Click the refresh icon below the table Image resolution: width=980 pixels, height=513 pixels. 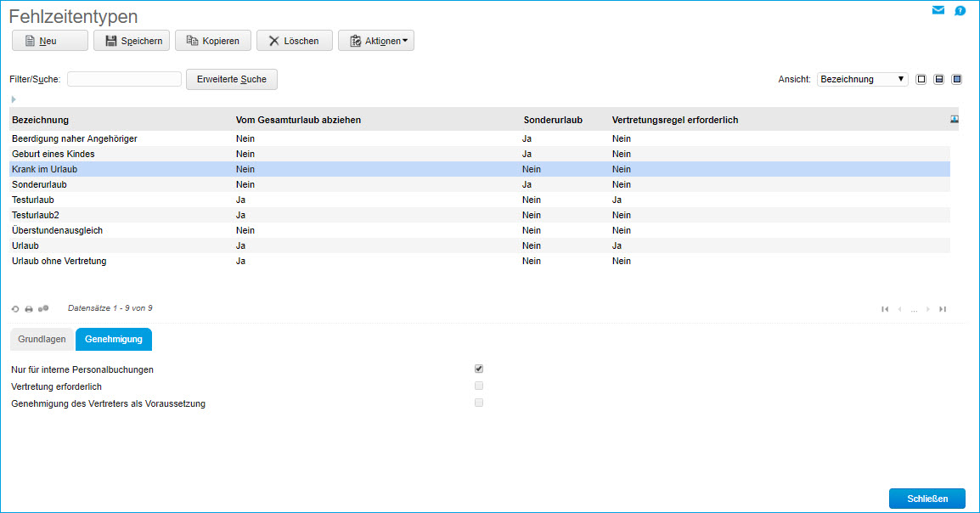point(15,308)
